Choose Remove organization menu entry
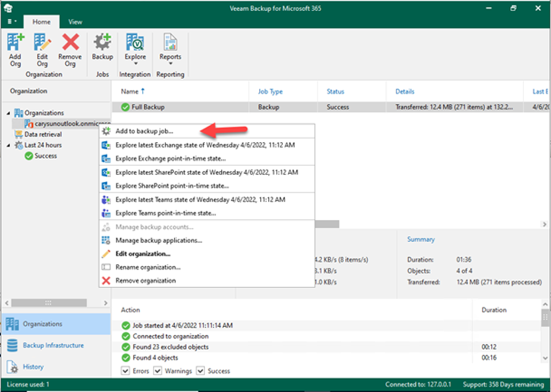The height and width of the screenshot is (392, 551). click(x=207, y=281)
